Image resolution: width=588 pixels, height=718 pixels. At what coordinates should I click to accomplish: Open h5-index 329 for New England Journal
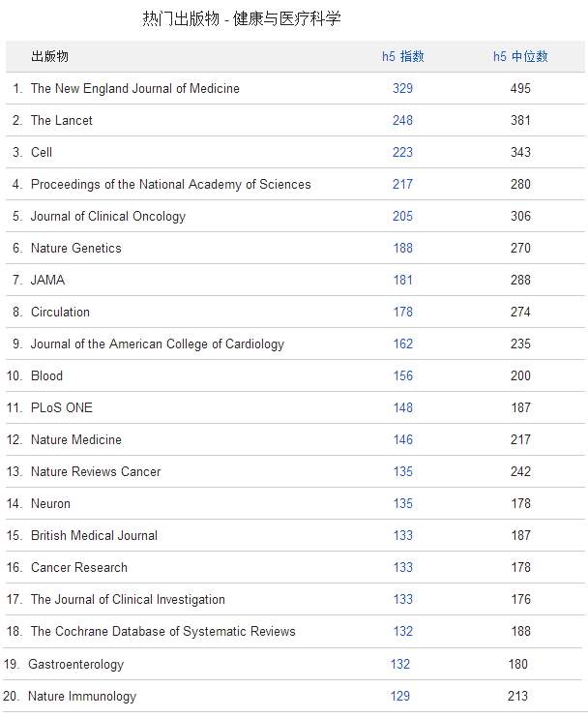(x=402, y=88)
